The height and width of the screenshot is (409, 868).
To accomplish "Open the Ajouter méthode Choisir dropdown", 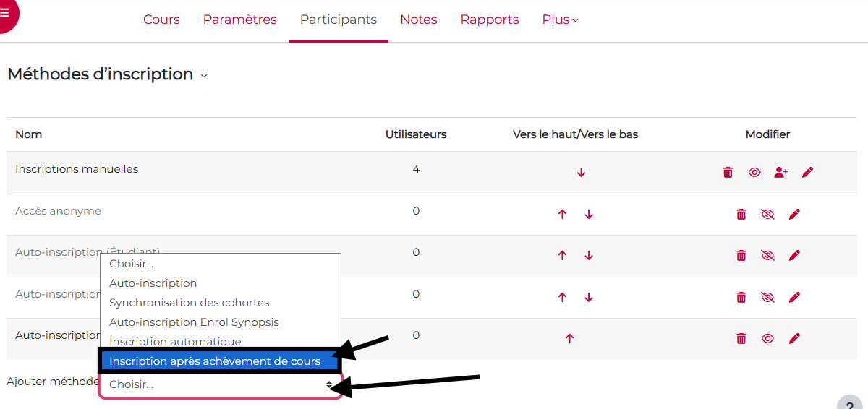I will (220, 384).
